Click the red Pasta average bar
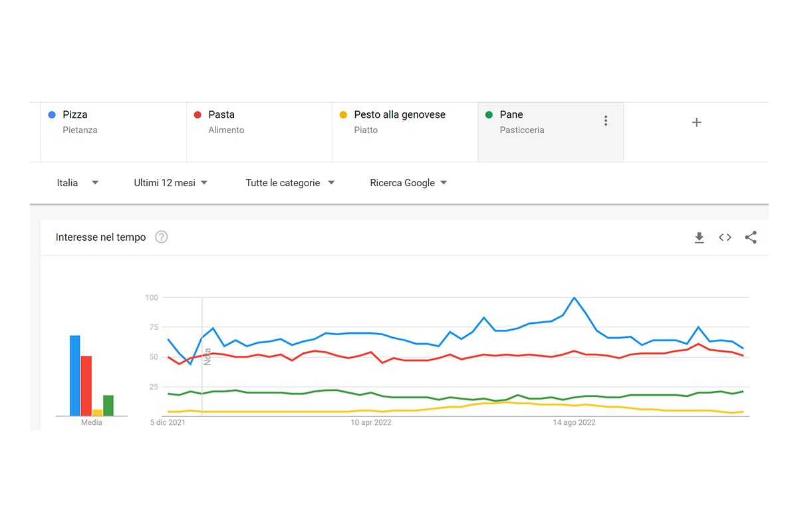This screenshot has width=798, height=532. [x=86, y=386]
